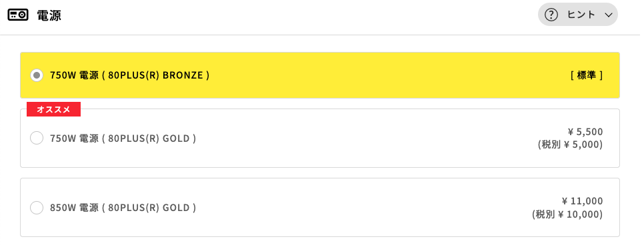Select the 750W GOLD radio button

point(37,138)
